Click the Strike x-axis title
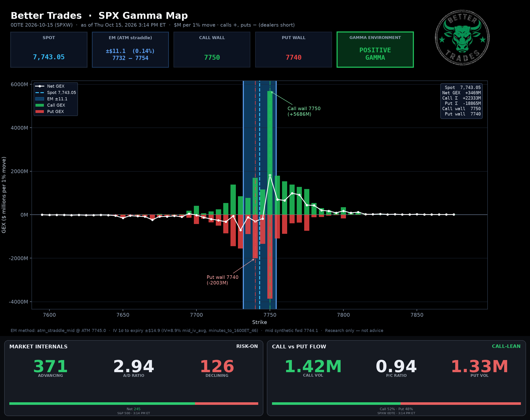This screenshot has height=420, width=530. click(260, 322)
